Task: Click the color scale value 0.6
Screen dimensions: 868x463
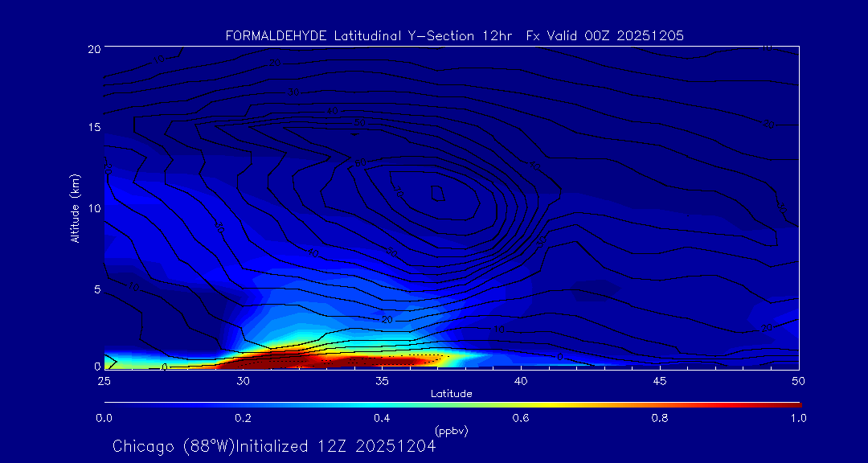Action: pyautogui.click(x=521, y=418)
